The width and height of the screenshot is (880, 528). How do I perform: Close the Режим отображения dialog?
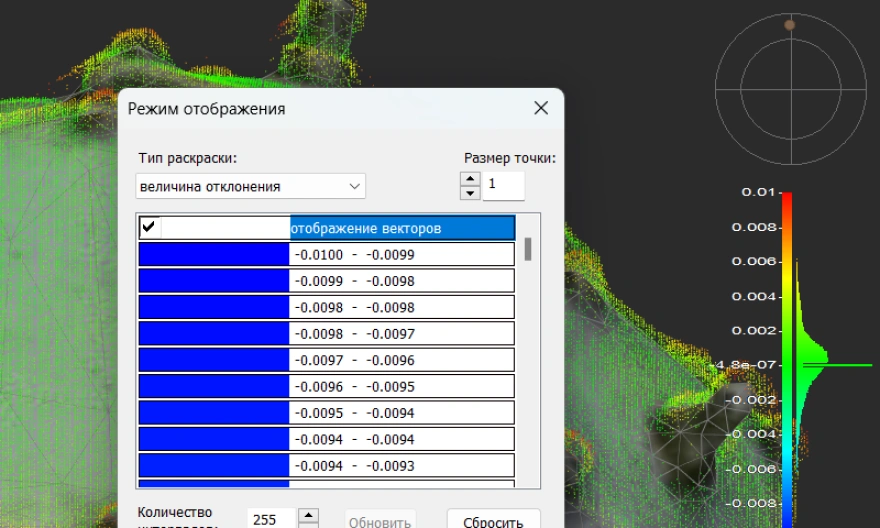point(541,108)
